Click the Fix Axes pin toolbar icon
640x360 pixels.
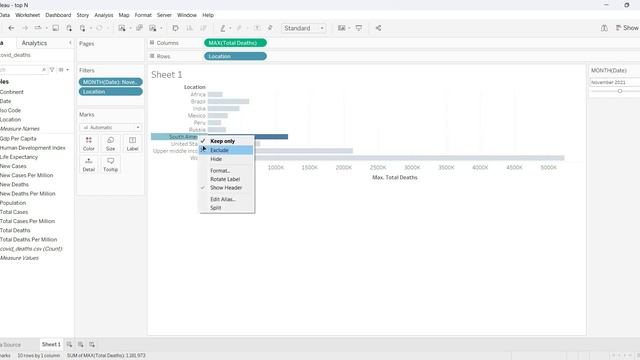coord(270,28)
